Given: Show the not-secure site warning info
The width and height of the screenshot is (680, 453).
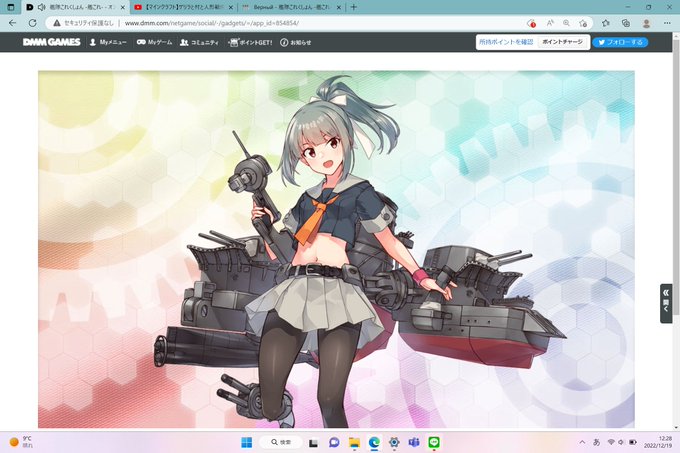Looking at the screenshot, I should coord(84,23).
